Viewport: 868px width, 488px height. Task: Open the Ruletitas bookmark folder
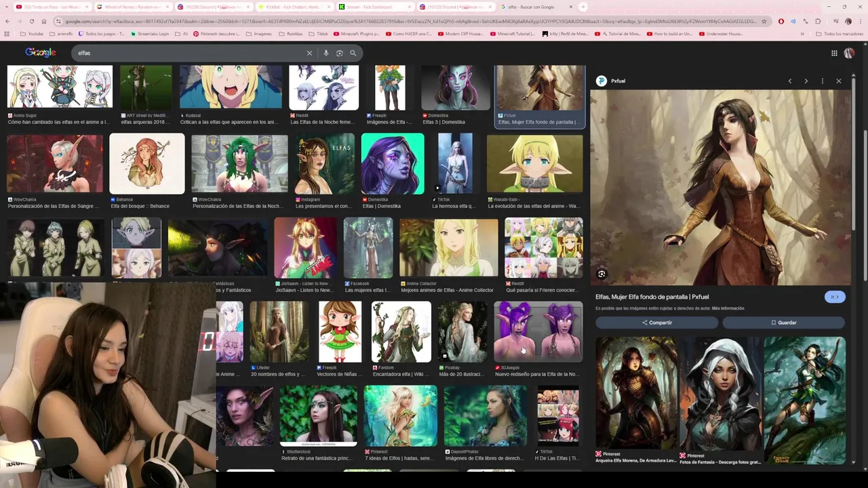290,33
